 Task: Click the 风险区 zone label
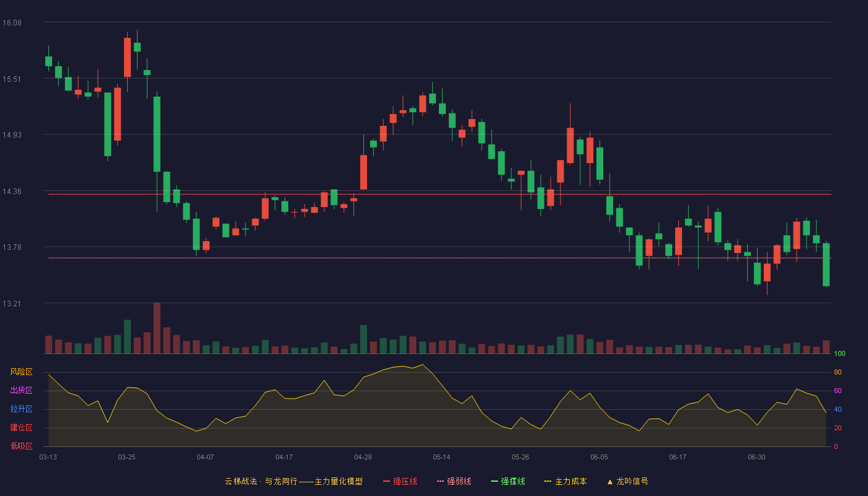(x=21, y=372)
